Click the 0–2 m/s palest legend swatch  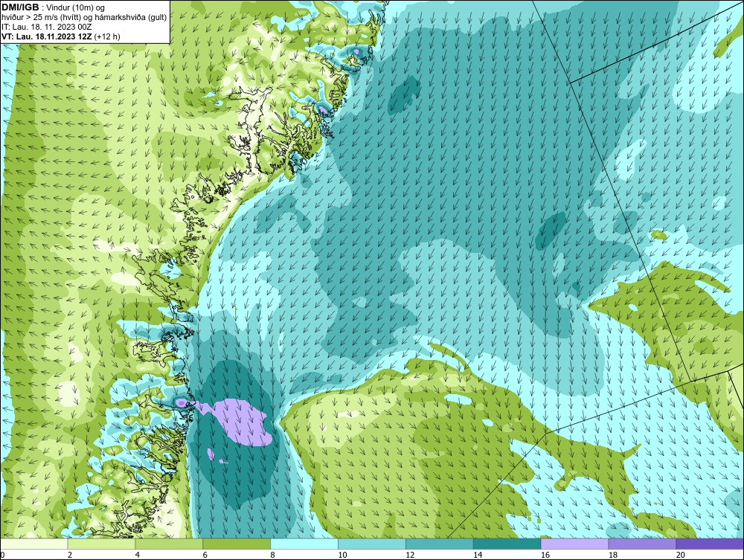[34, 544]
